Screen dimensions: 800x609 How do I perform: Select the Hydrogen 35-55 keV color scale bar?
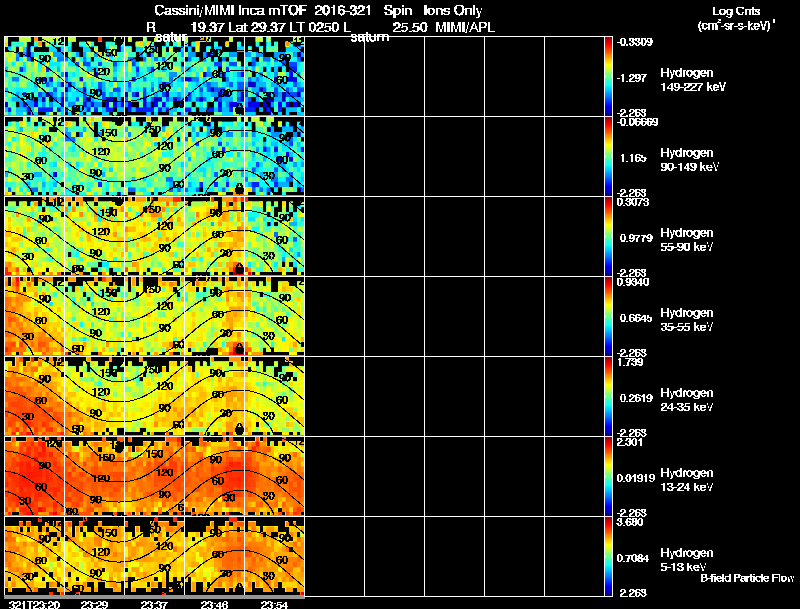tap(608, 316)
